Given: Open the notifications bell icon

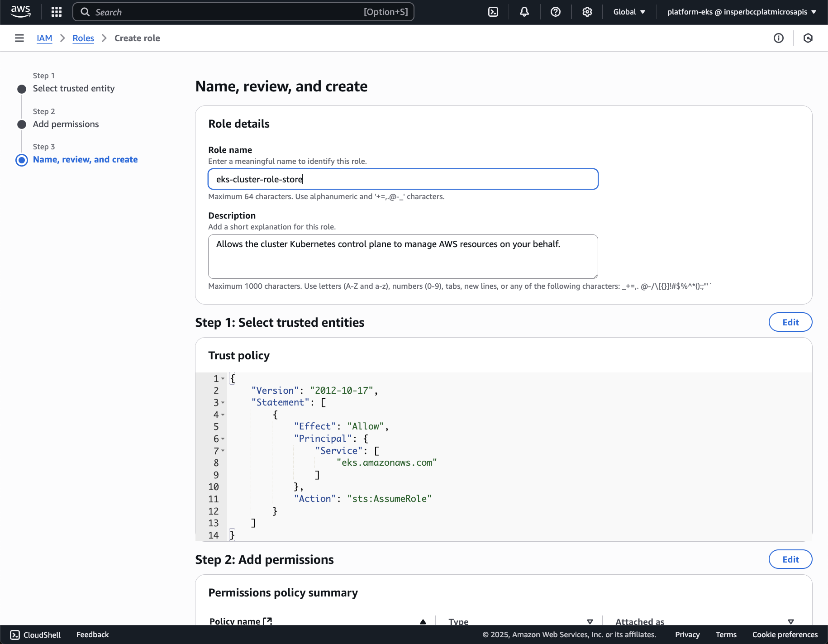Looking at the screenshot, I should click(x=524, y=12).
